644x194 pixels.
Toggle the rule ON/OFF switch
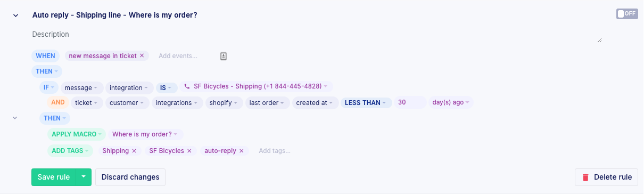pyautogui.click(x=627, y=14)
